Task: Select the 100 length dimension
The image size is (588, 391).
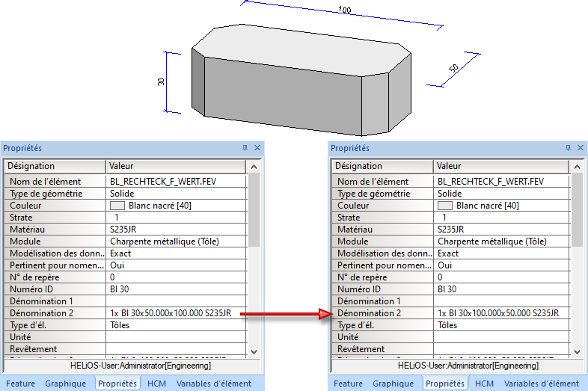Action: (x=345, y=10)
